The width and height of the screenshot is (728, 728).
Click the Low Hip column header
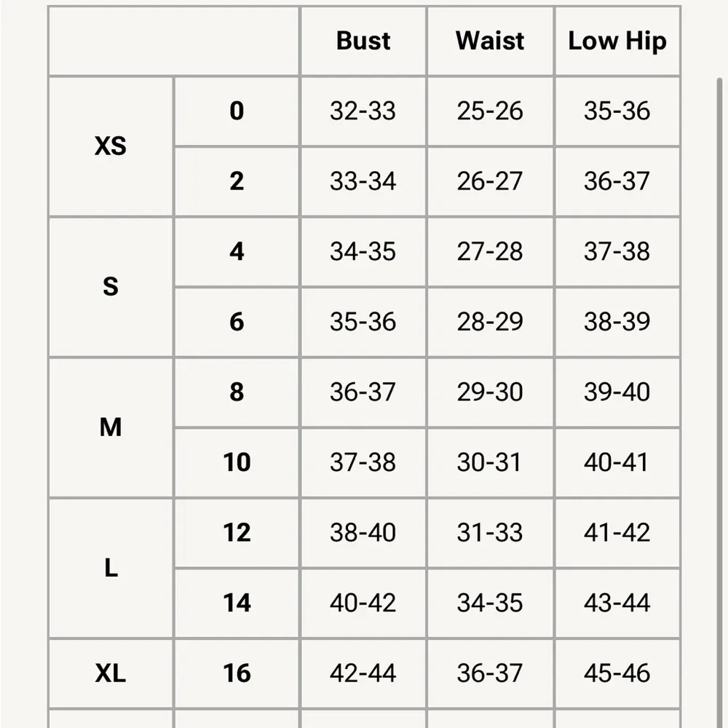tap(617, 41)
